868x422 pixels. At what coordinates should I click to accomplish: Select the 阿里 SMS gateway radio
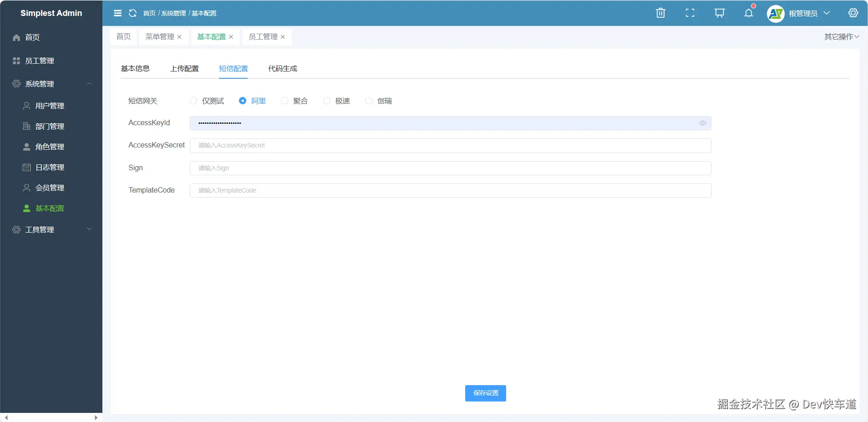pyautogui.click(x=243, y=101)
